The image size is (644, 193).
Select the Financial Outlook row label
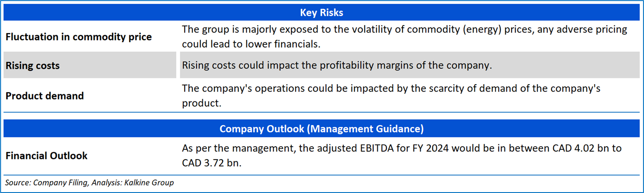point(46,156)
